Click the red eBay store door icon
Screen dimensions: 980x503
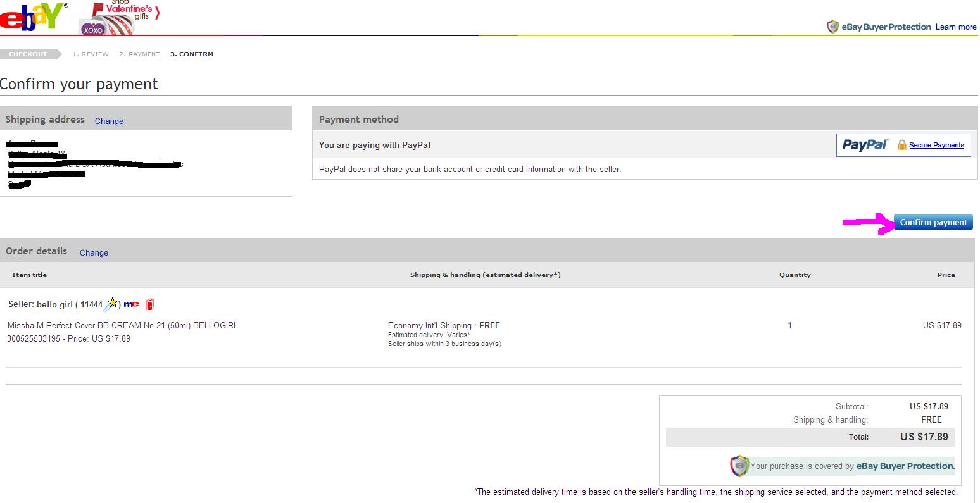(149, 304)
